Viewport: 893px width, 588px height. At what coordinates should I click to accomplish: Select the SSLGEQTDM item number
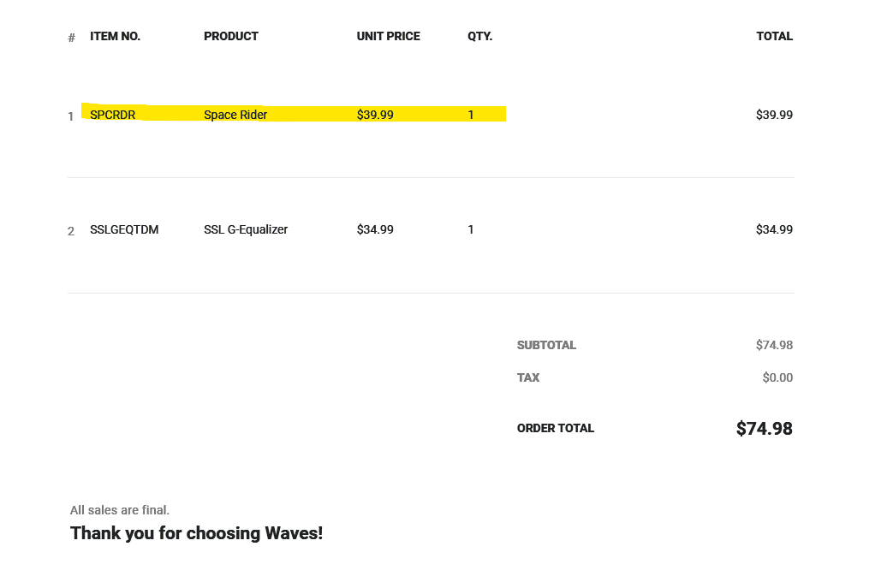(124, 229)
